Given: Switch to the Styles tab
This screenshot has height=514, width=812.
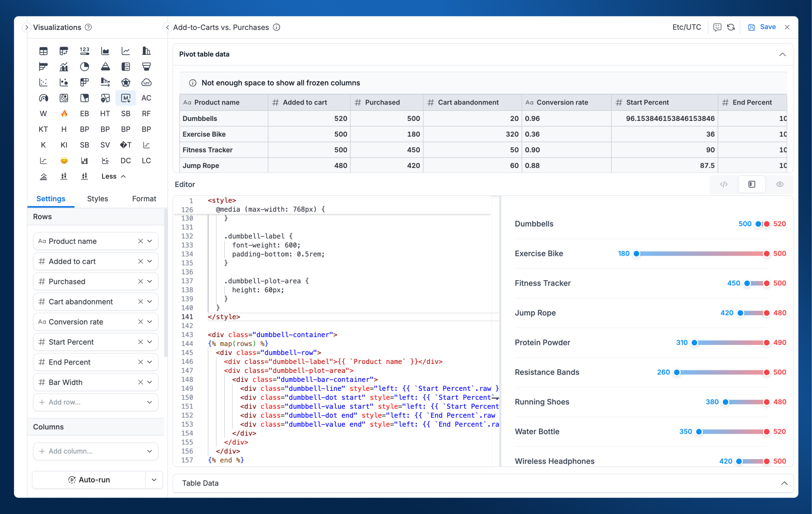Looking at the screenshot, I should click(97, 199).
